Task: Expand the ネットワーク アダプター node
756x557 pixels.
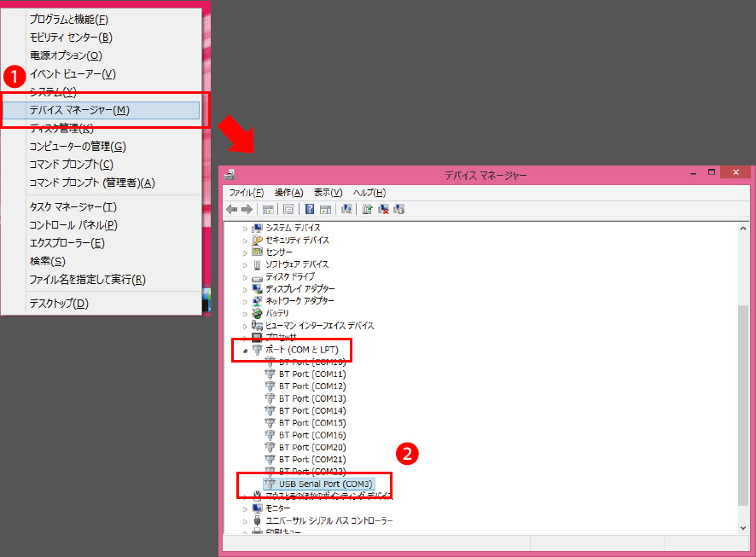Action: pyautogui.click(x=245, y=302)
